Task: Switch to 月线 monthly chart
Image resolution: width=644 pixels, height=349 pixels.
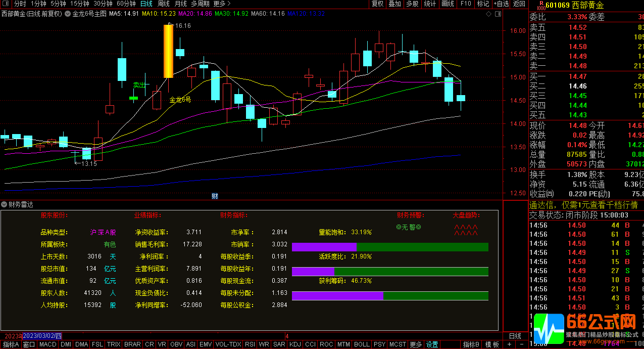Action: point(180,4)
